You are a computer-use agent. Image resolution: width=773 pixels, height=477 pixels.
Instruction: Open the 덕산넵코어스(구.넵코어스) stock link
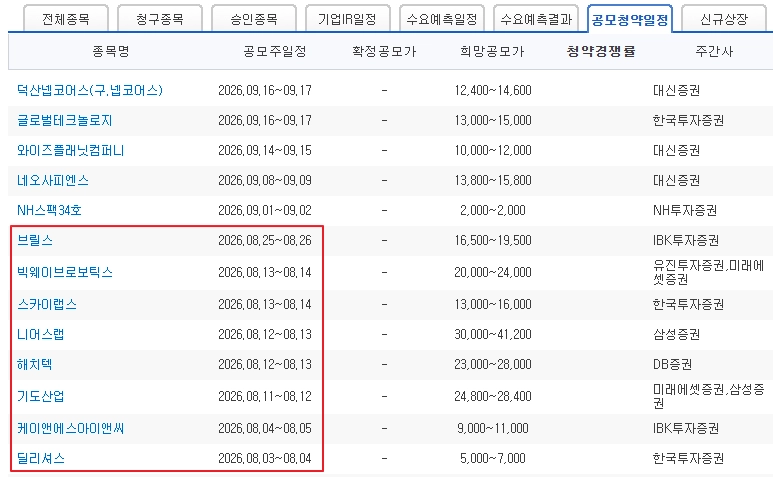90,90
